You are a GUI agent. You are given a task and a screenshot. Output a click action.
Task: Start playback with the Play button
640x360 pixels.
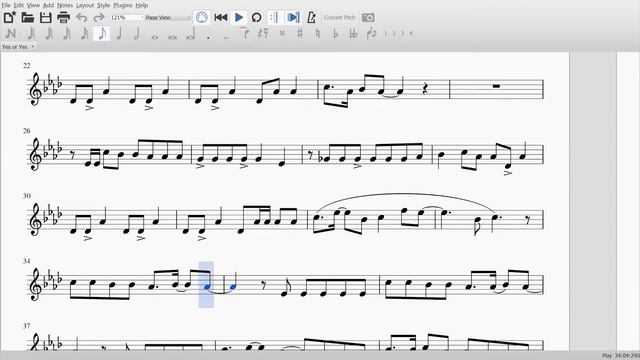coord(239,17)
